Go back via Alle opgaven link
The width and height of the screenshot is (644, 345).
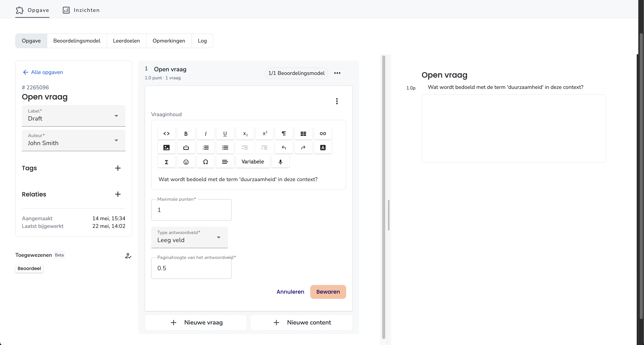click(43, 72)
